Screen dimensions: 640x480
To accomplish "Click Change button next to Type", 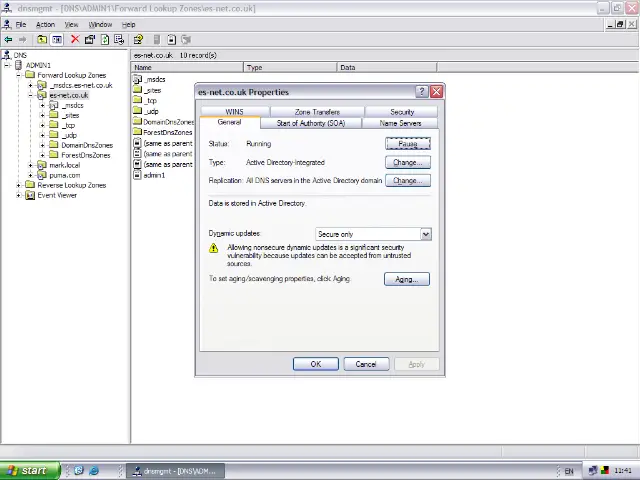I will pyautogui.click(x=408, y=162).
